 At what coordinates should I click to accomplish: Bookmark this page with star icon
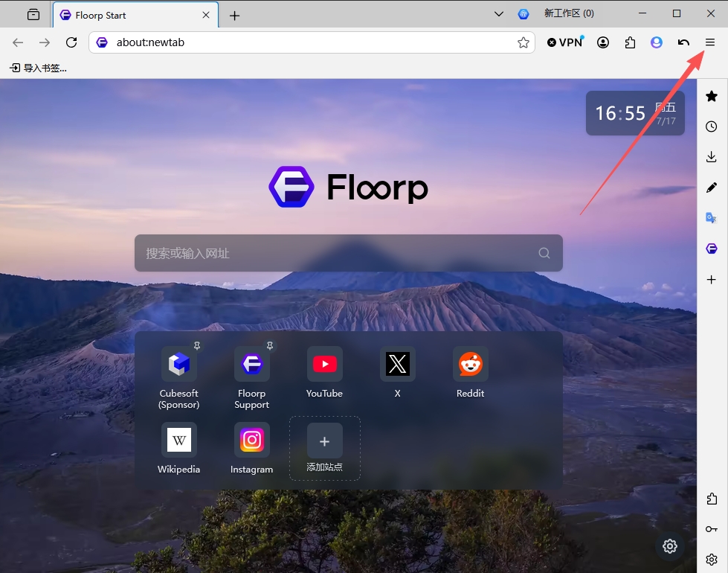pos(524,42)
